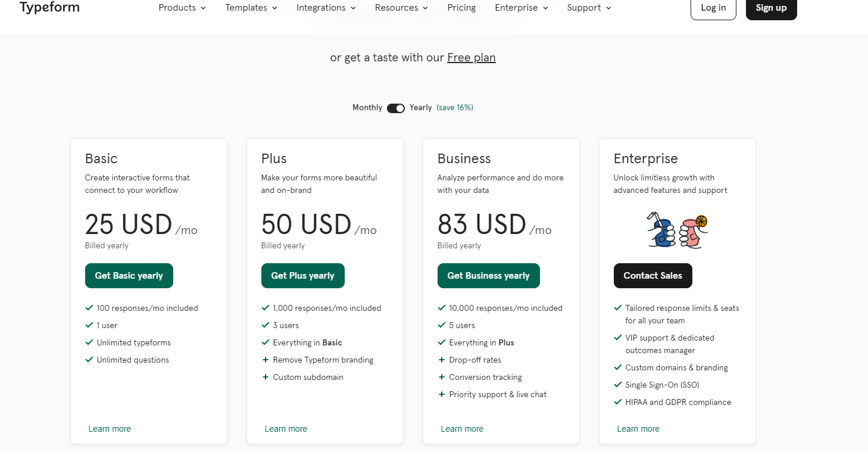
Task: Click the 50 USD price
Action: (x=306, y=225)
